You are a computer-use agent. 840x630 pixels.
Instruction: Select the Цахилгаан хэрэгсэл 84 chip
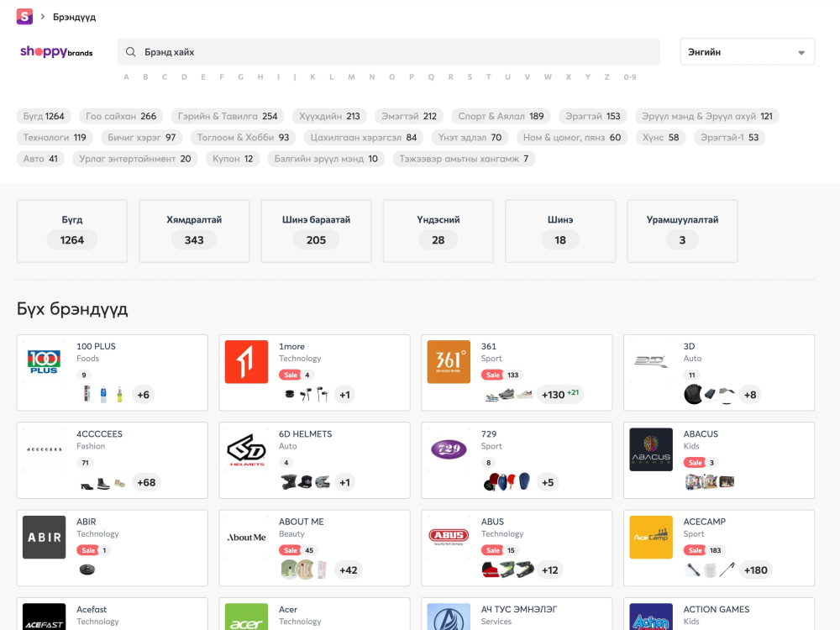tap(364, 138)
